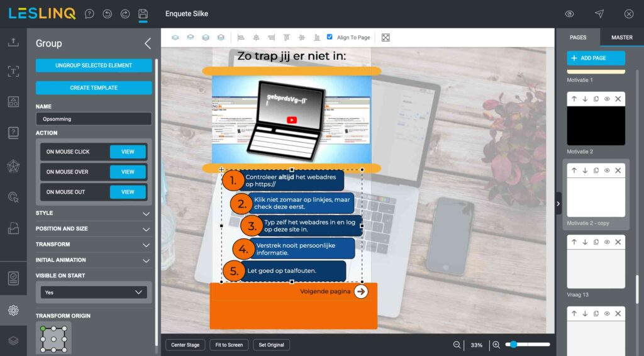This screenshot has width=644, height=356.
Task: Switch to the Master tab
Action: pos(621,38)
